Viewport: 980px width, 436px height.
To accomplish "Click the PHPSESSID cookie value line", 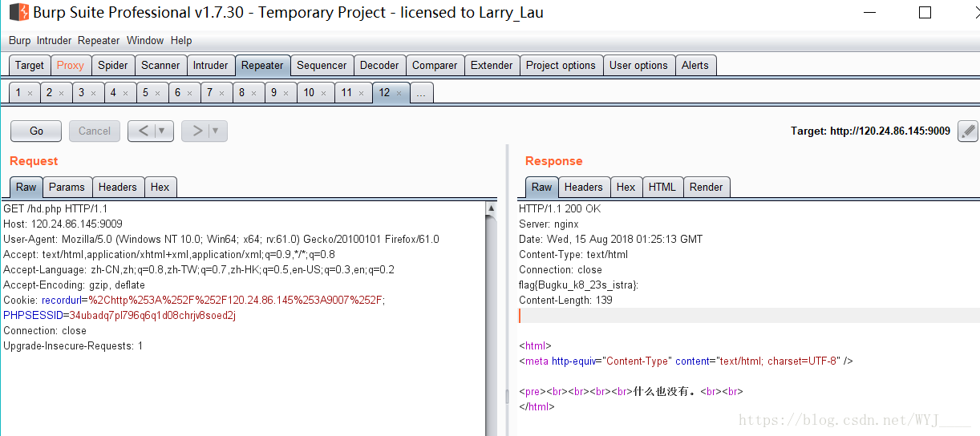I will coord(119,315).
